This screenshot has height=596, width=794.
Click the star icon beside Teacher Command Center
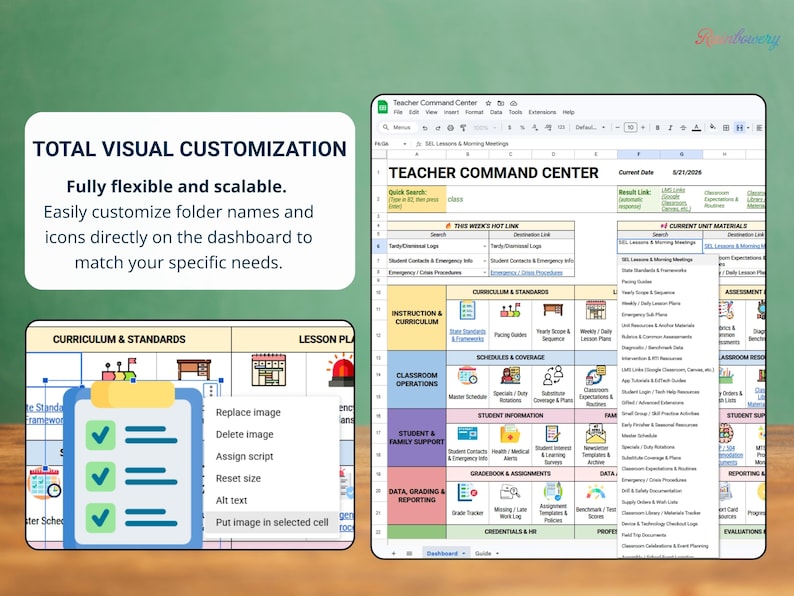pyautogui.click(x=488, y=103)
